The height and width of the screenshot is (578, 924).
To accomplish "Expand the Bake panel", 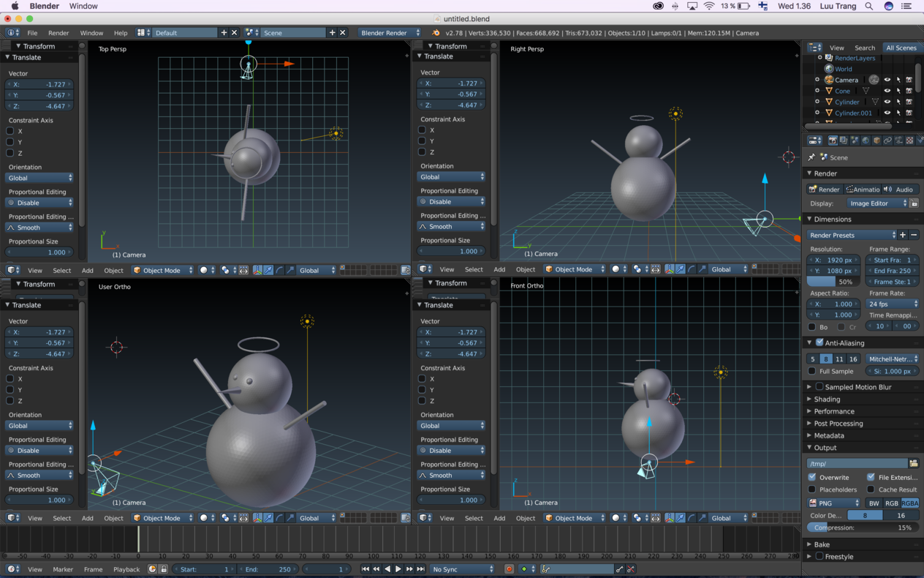I will tap(822, 544).
